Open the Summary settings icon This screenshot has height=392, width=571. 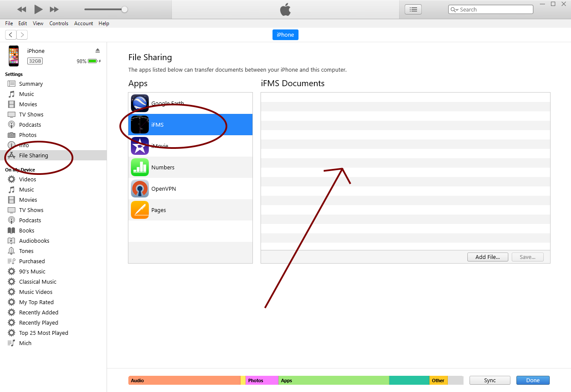tap(12, 84)
